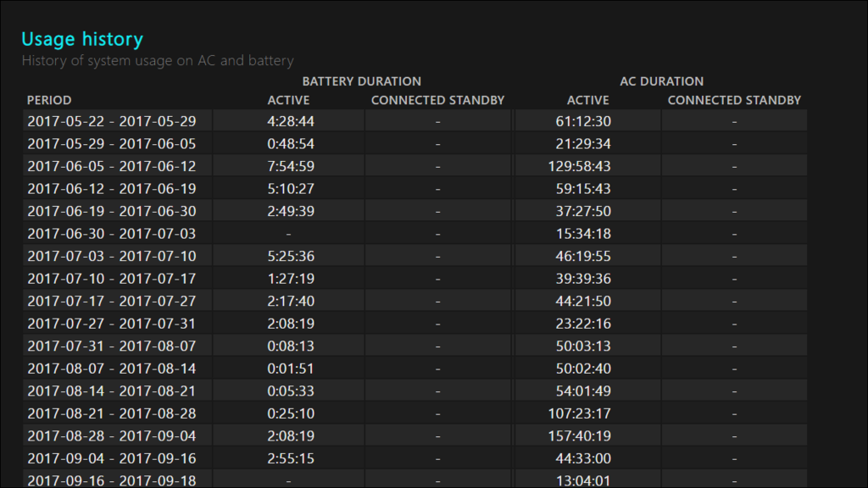Viewport: 868px width, 488px height.
Task: Click battery active value 0:25:10
Action: (x=291, y=413)
